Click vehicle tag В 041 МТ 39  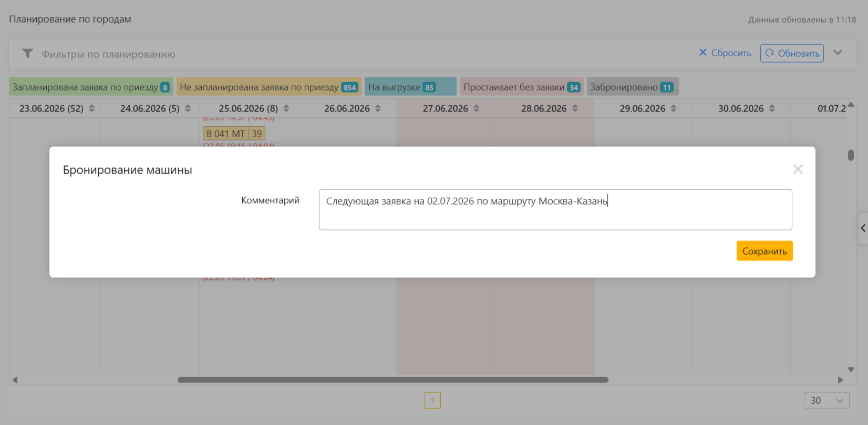pyautogui.click(x=234, y=134)
